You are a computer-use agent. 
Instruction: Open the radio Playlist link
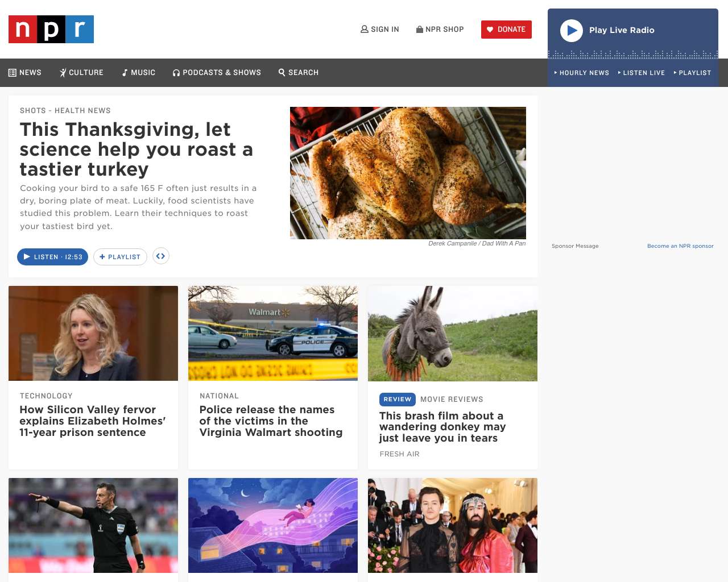pos(692,73)
